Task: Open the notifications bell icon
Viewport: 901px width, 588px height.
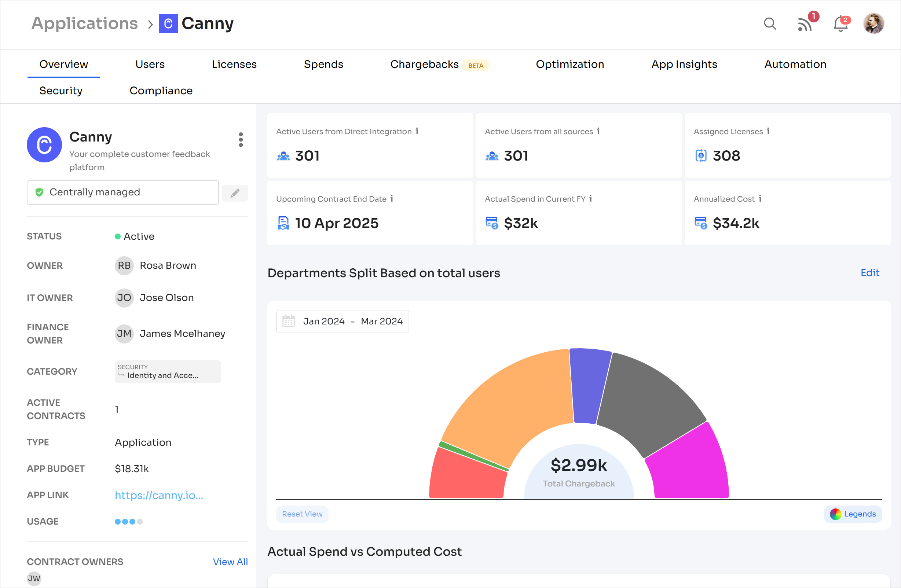Action: (x=841, y=24)
